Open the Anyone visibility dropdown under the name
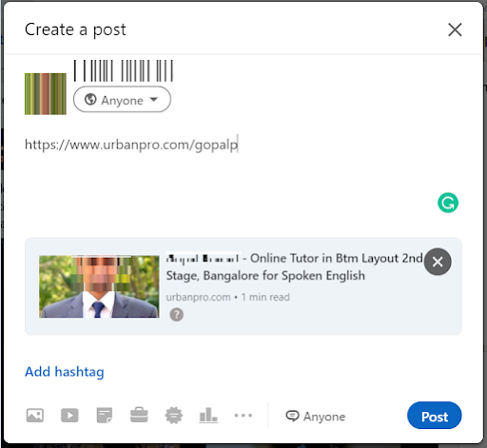The image size is (487, 448). tap(122, 100)
